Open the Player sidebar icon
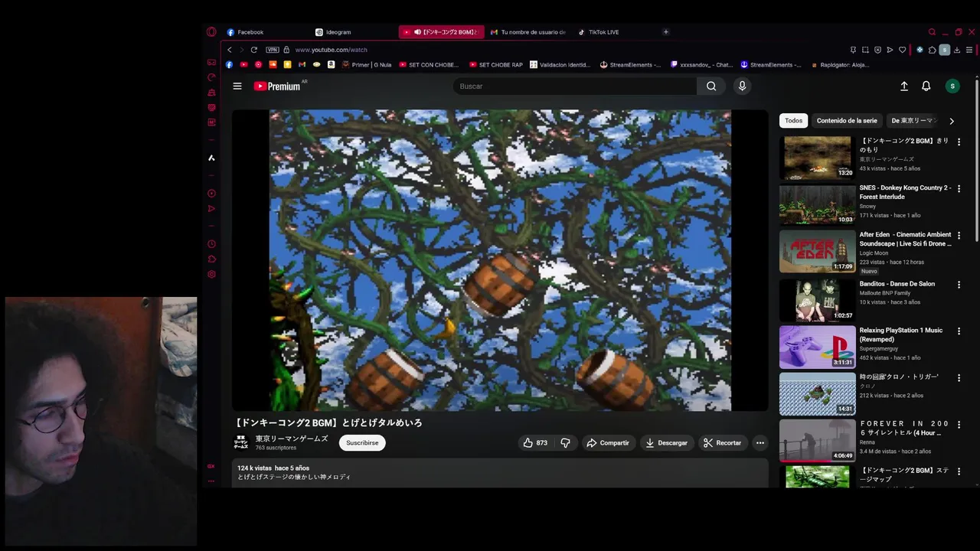980x551 pixels. (211, 193)
